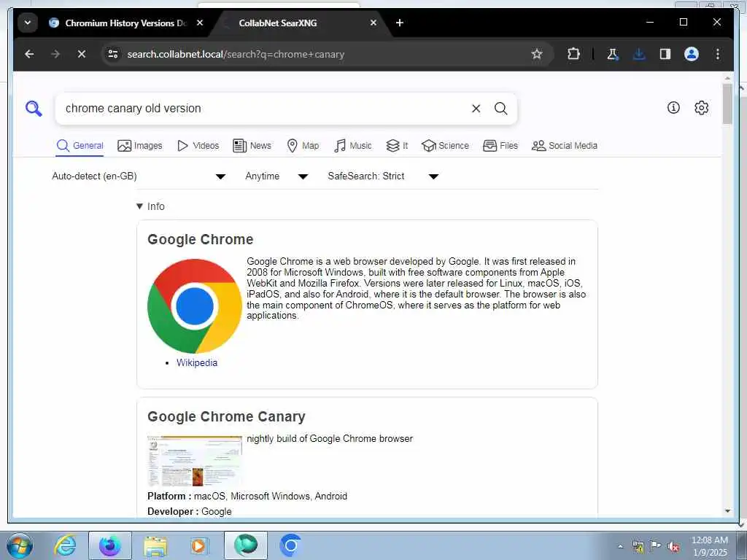The height and width of the screenshot is (560, 747).
Task: Switch to Images category
Action: tap(139, 146)
